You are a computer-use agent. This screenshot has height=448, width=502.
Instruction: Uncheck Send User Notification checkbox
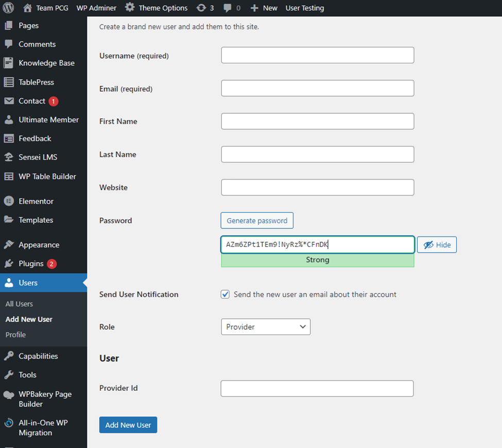click(225, 295)
